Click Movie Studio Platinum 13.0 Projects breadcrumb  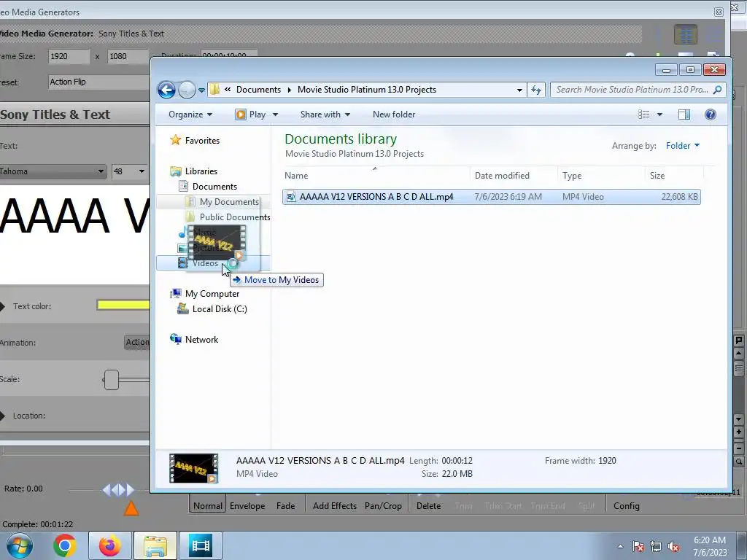point(367,90)
